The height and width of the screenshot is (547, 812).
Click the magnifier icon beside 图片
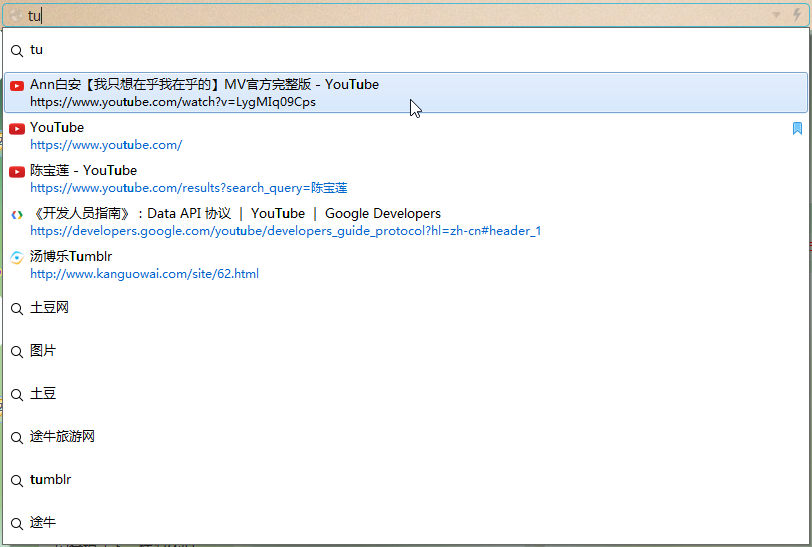17,352
